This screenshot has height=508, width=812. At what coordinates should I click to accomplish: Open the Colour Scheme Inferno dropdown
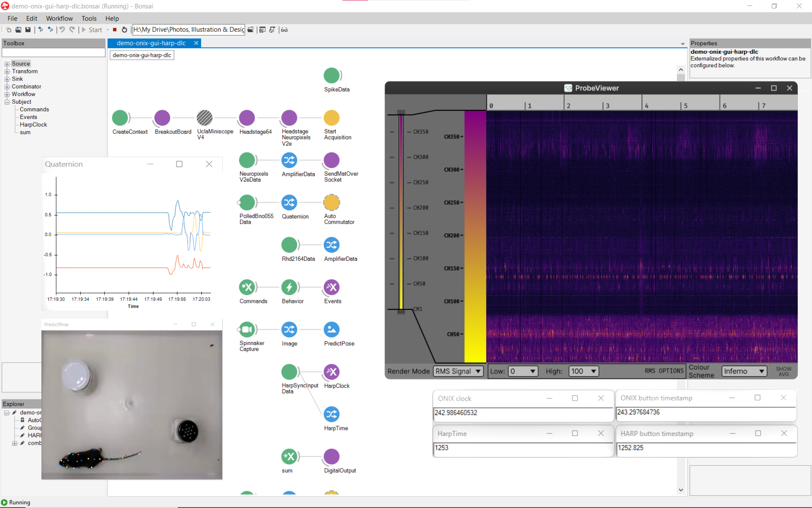coord(744,371)
